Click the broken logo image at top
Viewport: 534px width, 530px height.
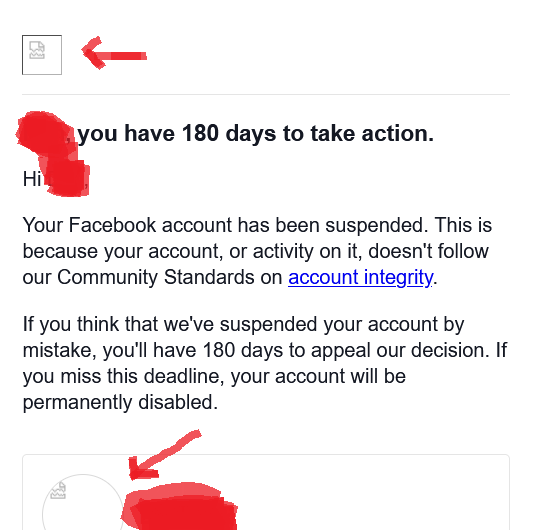[42, 54]
